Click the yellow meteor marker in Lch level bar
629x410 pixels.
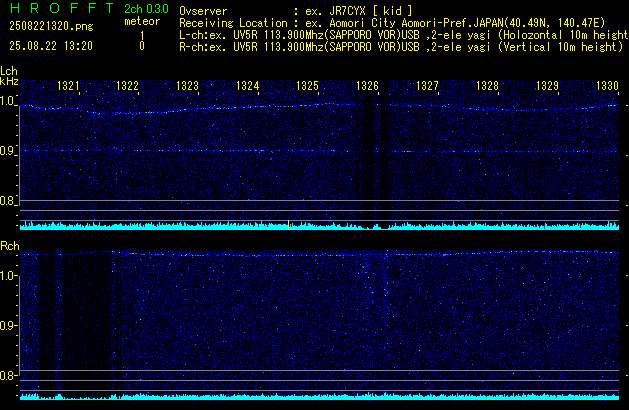click(288, 225)
